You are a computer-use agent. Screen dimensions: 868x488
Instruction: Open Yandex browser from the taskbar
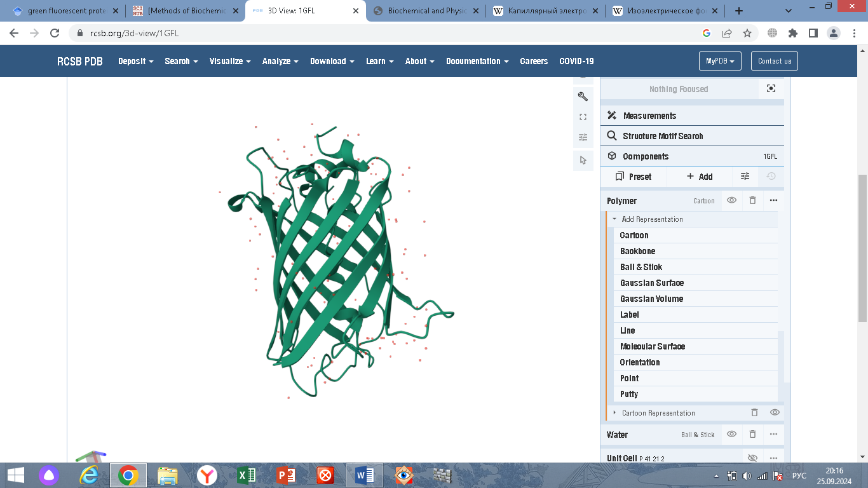(207, 475)
